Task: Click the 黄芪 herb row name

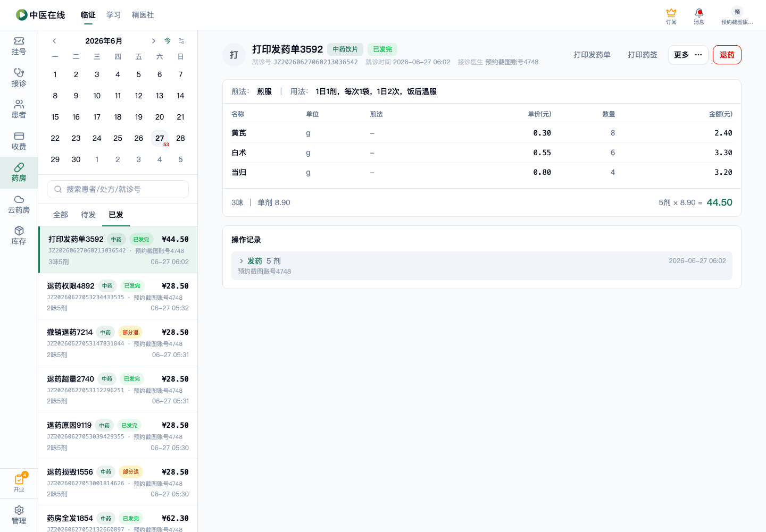Action: pyautogui.click(x=239, y=133)
